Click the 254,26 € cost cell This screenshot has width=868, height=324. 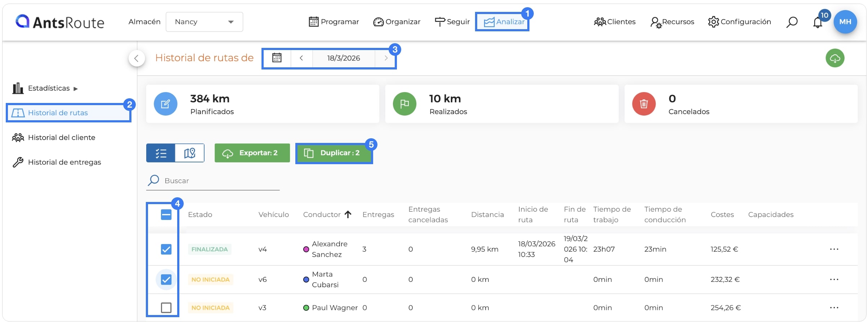click(725, 308)
